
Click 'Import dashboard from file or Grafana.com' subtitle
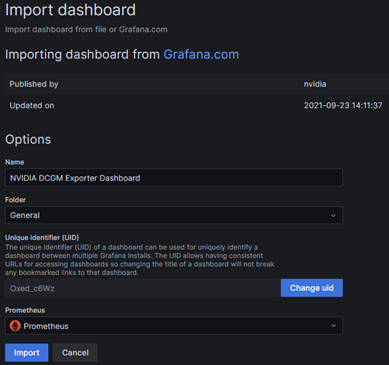[x=86, y=29]
